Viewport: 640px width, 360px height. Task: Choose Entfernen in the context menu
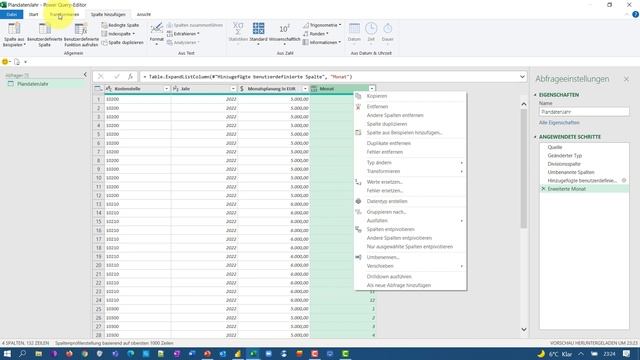pos(377,107)
